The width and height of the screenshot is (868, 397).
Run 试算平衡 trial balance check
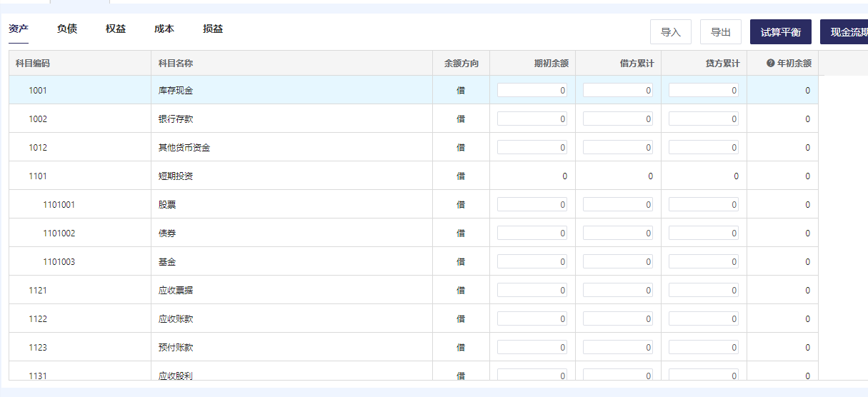click(780, 32)
